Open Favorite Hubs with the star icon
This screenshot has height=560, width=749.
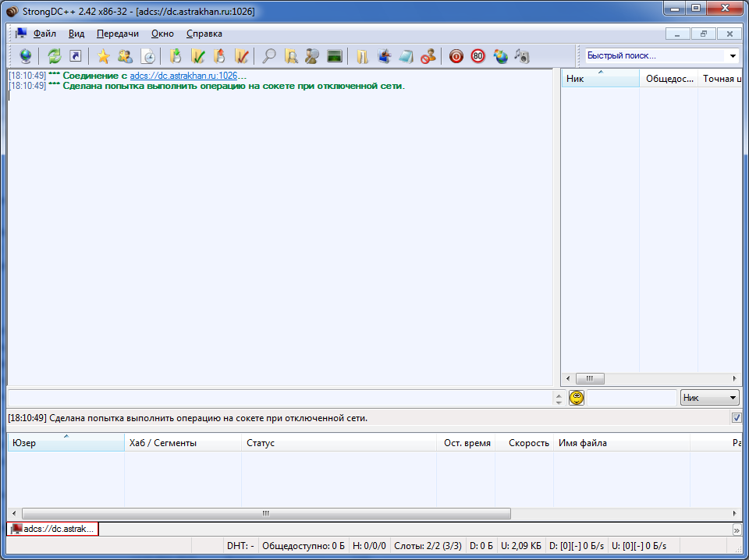click(103, 56)
